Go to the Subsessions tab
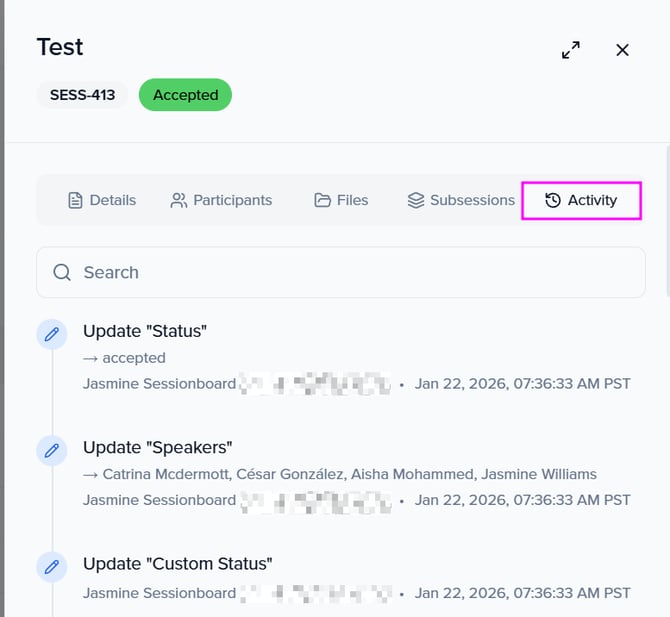The height and width of the screenshot is (617, 670). point(461,200)
